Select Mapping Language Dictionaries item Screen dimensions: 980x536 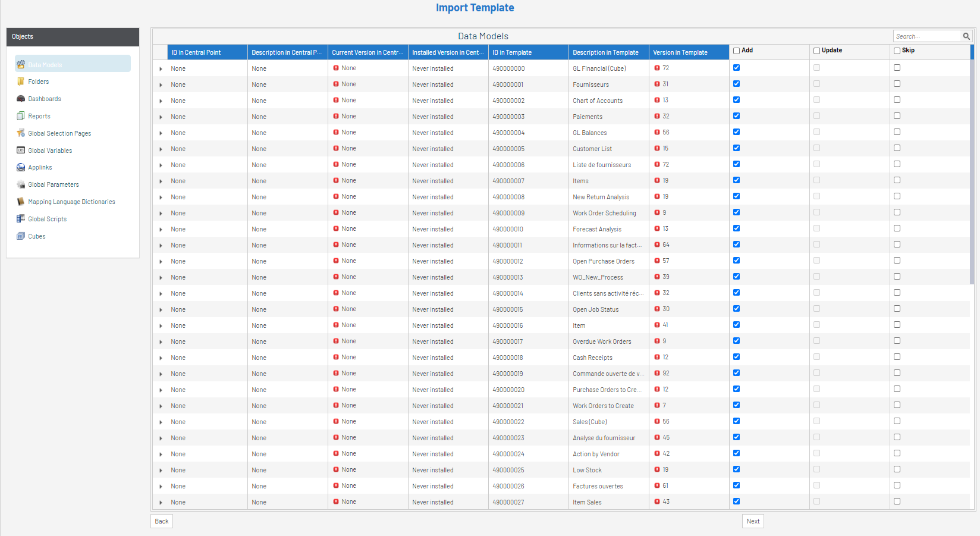[x=71, y=202]
